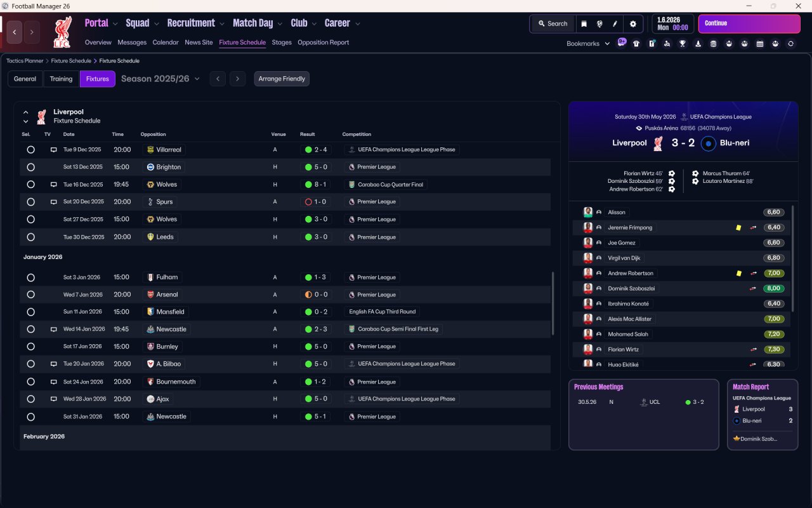Click the training cone icon in the bookmarks bar
Viewport: 812px width, 508px height.
click(698, 44)
